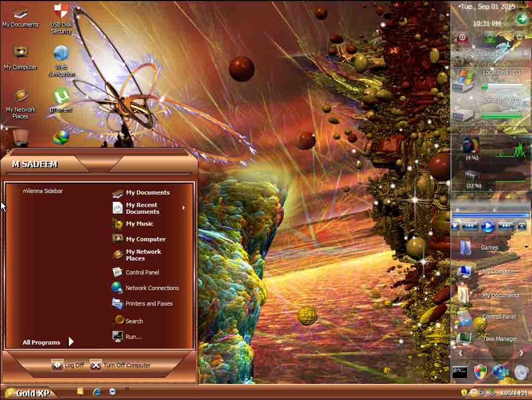Click eject button in sidebar player
532x400 pixels.
click(x=522, y=226)
